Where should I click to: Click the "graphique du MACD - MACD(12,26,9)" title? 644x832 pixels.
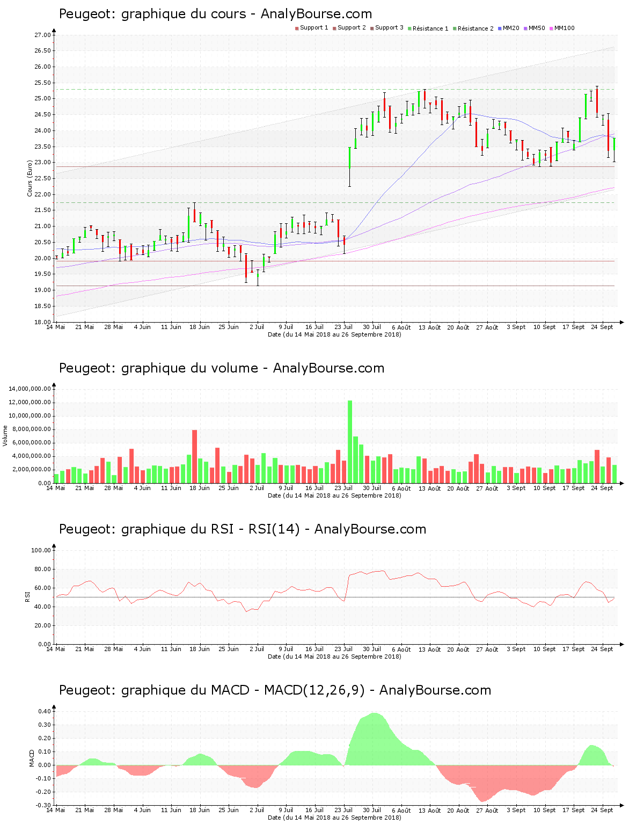(243, 690)
